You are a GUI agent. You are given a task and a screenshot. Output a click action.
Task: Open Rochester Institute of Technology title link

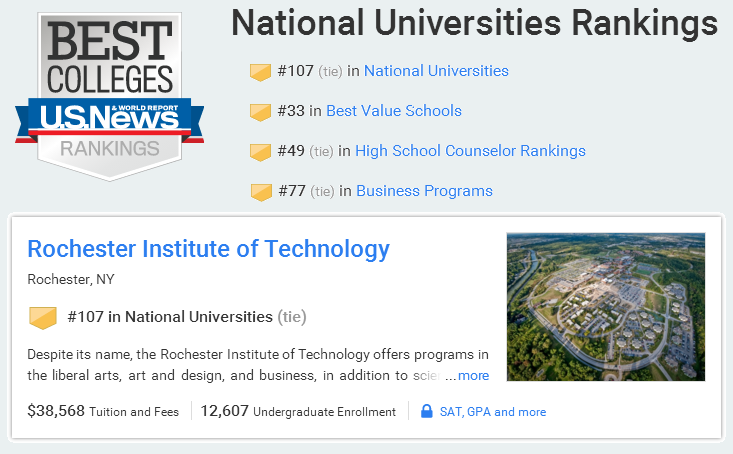(x=208, y=249)
